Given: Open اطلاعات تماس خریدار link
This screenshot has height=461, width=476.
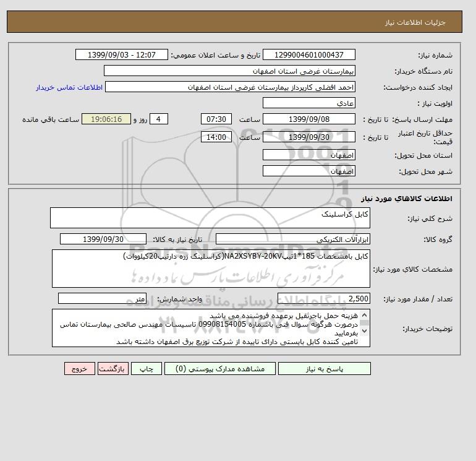Looking at the screenshot, I should pyautogui.click(x=69, y=87).
